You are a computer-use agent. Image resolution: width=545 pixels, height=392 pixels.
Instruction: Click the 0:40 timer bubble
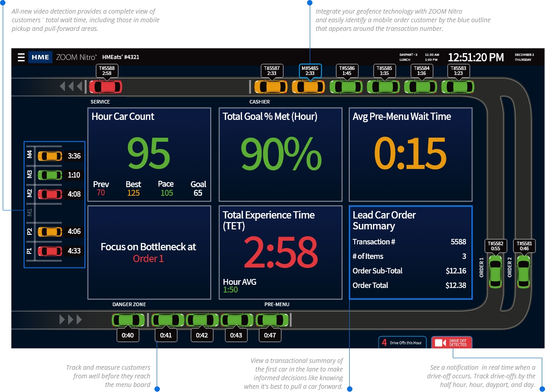(x=128, y=335)
